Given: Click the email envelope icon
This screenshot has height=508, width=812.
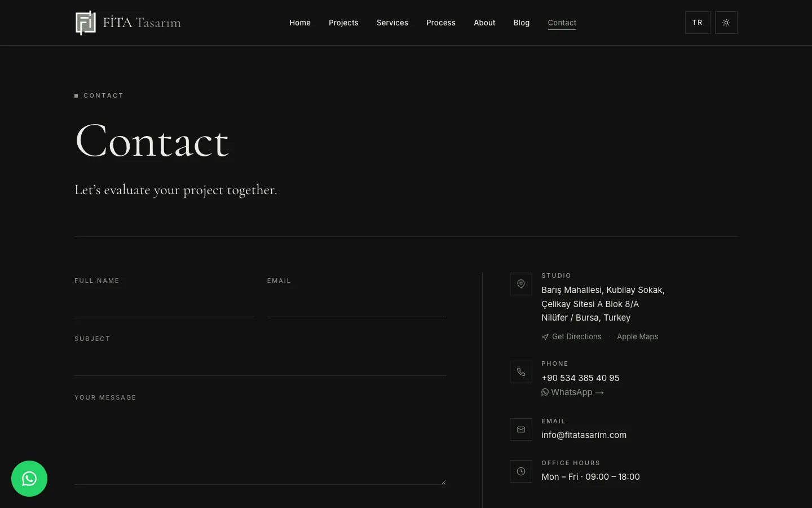Looking at the screenshot, I should [x=521, y=430].
